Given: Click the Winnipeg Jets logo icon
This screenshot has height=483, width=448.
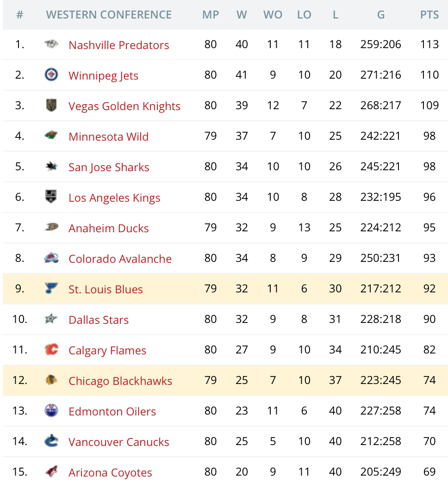Looking at the screenshot, I should (x=51, y=75).
